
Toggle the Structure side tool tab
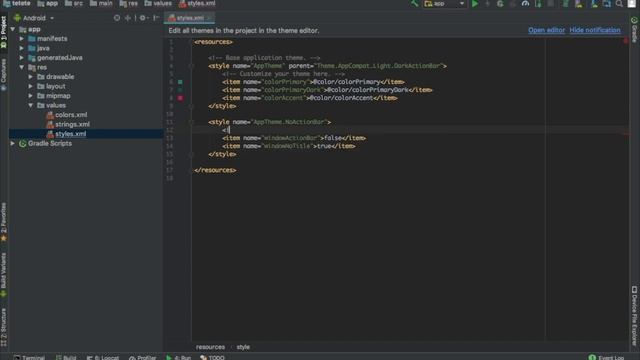pos(4,327)
